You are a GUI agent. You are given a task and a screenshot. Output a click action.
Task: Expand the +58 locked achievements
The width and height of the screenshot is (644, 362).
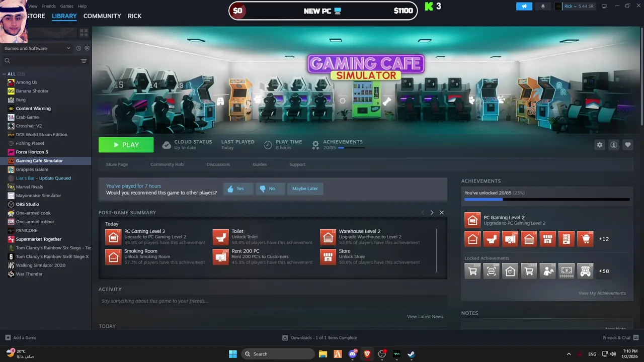604,271
